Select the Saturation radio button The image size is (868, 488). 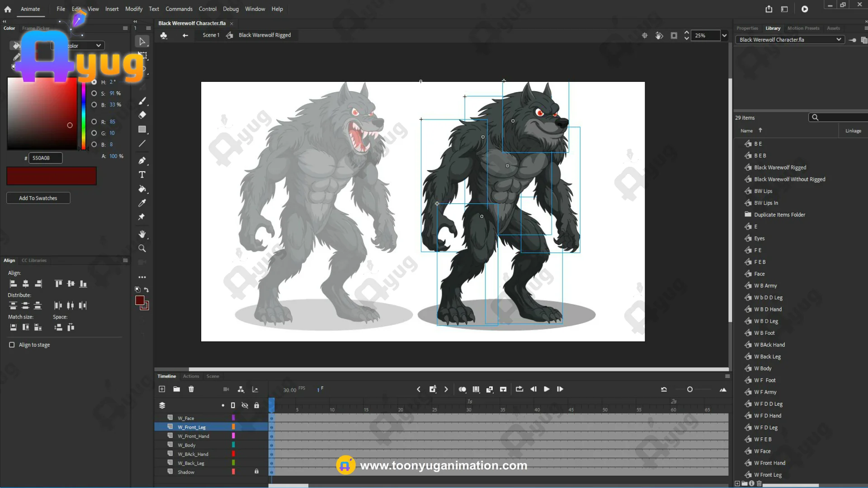[x=94, y=94]
